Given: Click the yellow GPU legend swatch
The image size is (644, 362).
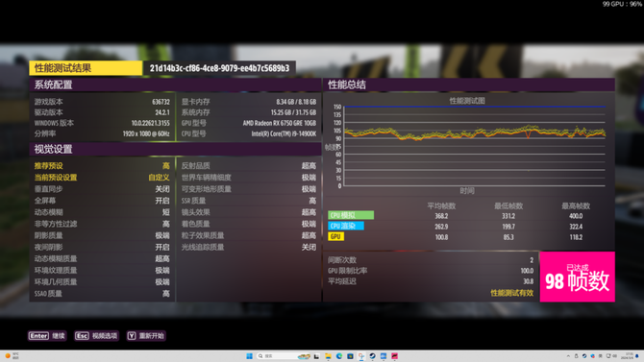Looking at the screenshot, I should point(336,236).
